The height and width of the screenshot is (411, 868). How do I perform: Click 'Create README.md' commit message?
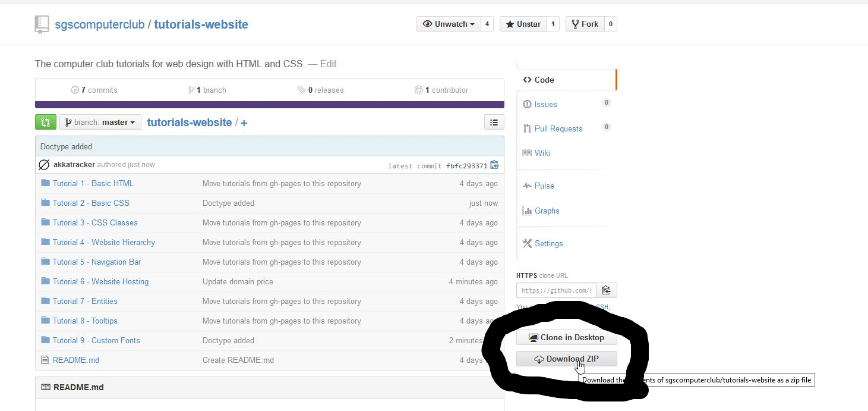[x=238, y=360]
